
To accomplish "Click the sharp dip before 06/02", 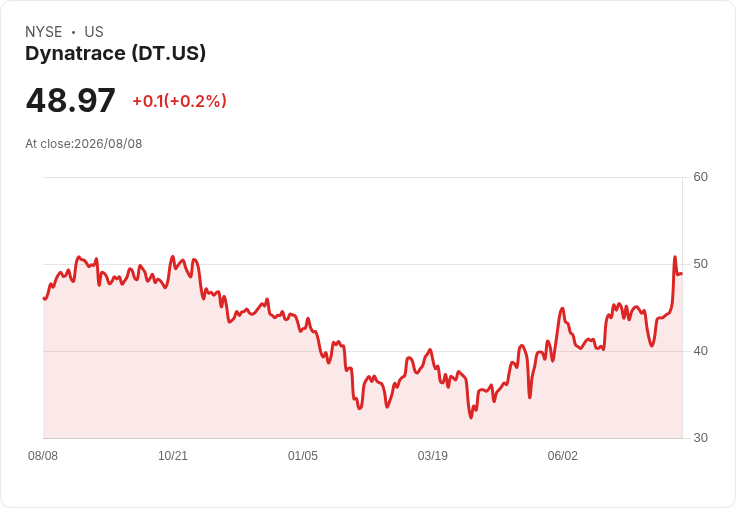I will pos(530,398).
